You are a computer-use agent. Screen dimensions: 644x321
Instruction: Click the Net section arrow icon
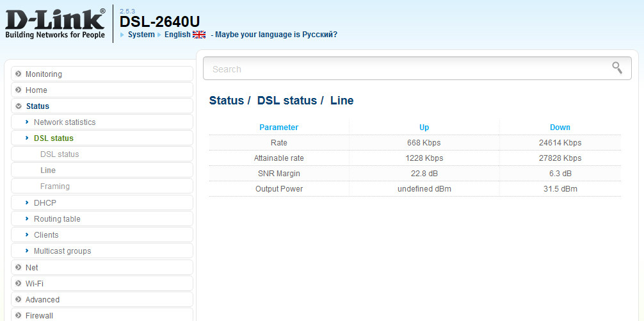[19, 267]
